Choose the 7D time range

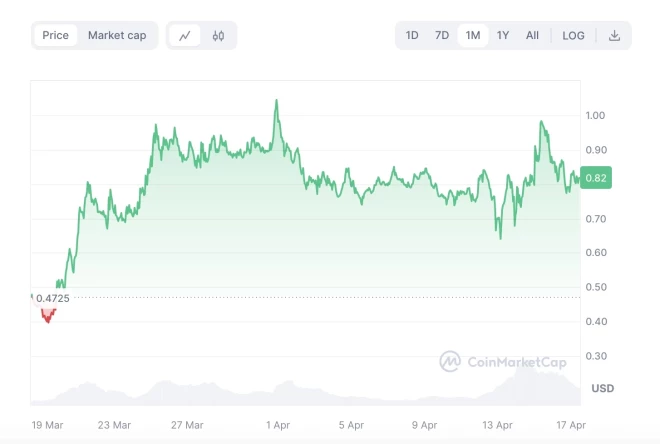(x=442, y=35)
